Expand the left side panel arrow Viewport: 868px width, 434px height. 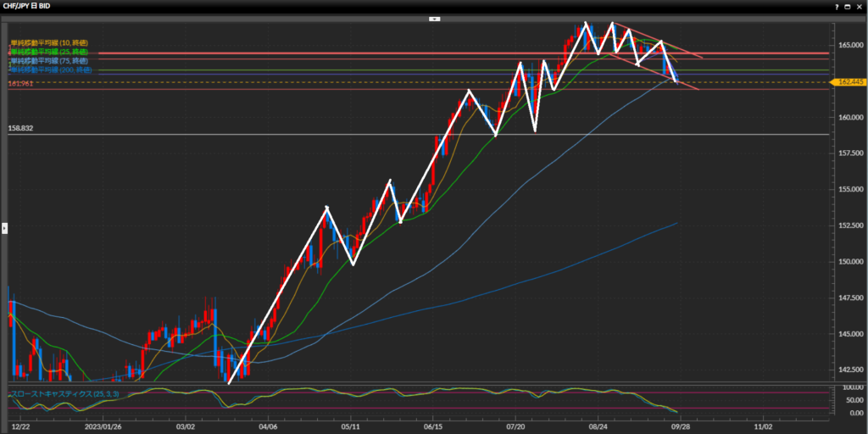tap(3, 227)
